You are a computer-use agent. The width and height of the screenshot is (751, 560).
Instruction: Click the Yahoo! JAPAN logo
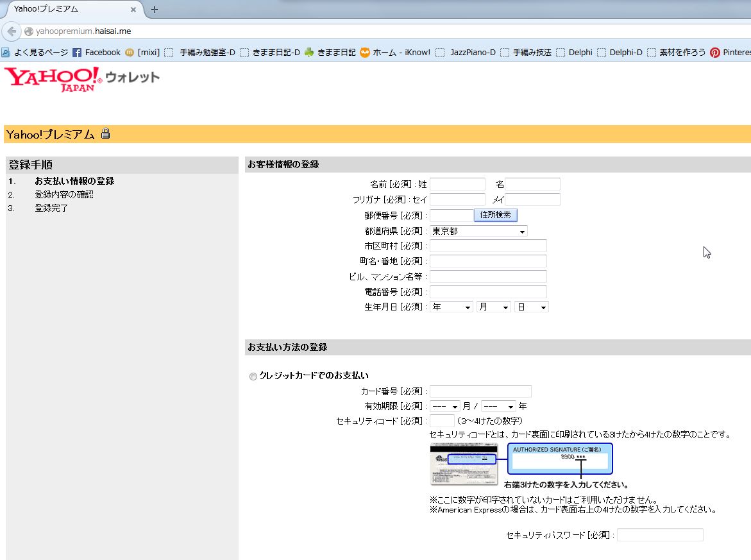click(x=53, y=79)
